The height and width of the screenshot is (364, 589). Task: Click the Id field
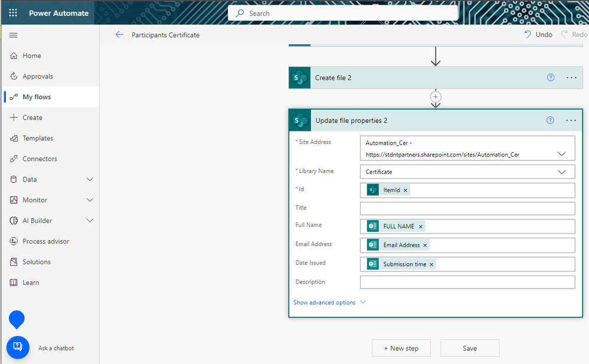pyautogui.click(x=467, y=191)
